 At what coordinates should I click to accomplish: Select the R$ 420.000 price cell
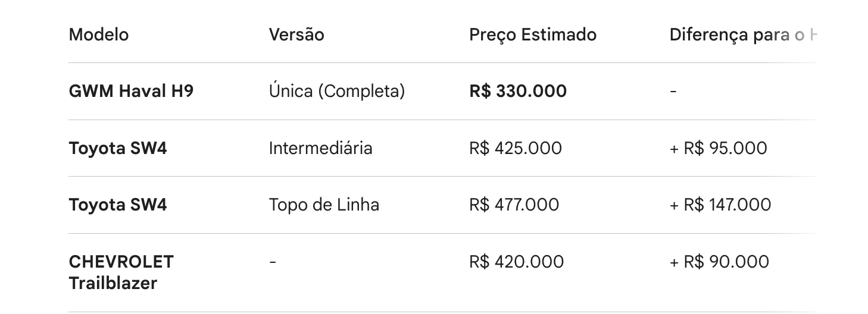tap(516, 262)
